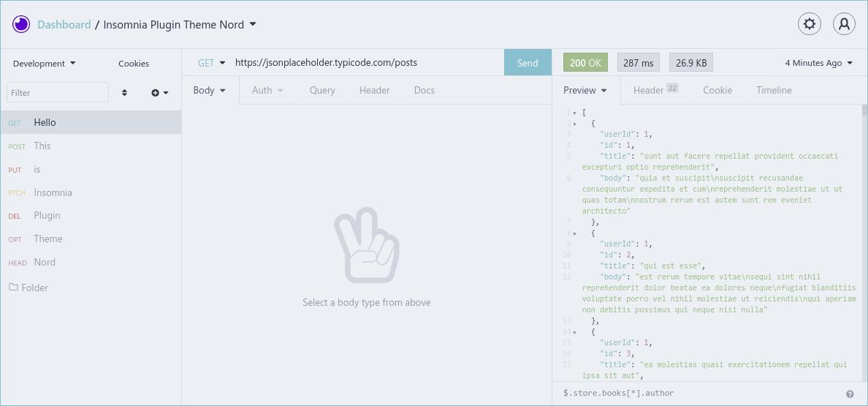Change the GET method dropdown
The width and height of the screenshot is (868, 406).
tap(211, 63)
